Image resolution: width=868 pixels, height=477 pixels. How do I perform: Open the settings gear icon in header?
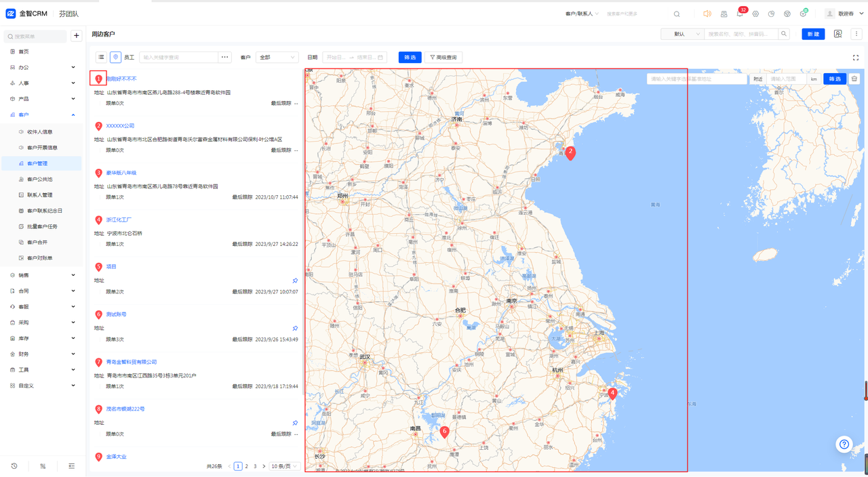pyautogui.click(x=755, y=14)
